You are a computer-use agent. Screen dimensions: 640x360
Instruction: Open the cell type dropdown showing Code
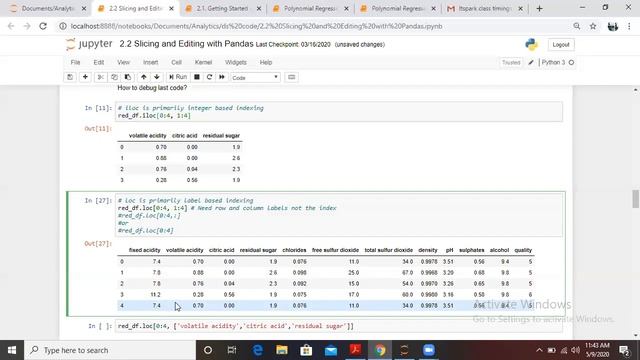pyautogui.click(x=255, y=78)
